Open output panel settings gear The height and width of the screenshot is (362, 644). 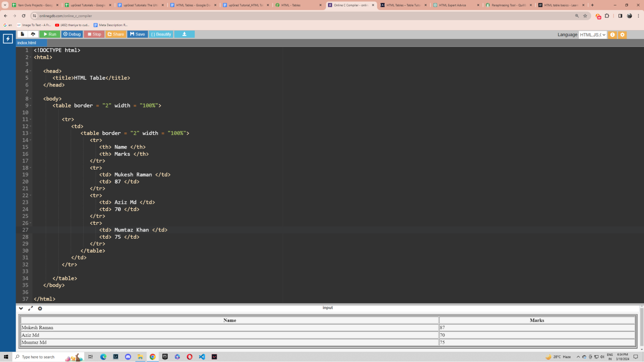pyautogui.click(x=40, y=309)
